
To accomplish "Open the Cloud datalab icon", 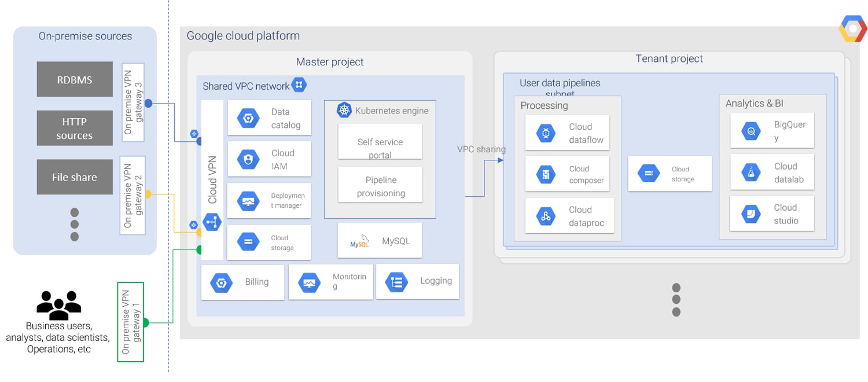I will pyautogui.click(x=751, y=172).
